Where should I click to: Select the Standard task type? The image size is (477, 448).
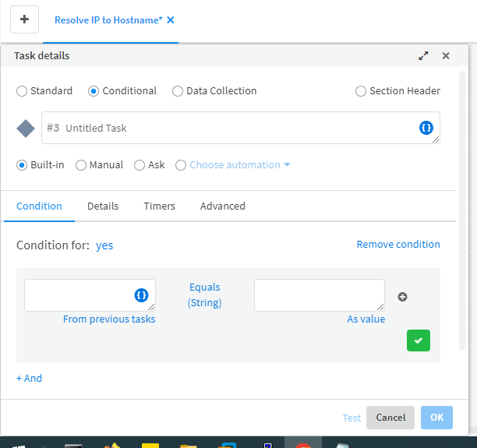22,91
